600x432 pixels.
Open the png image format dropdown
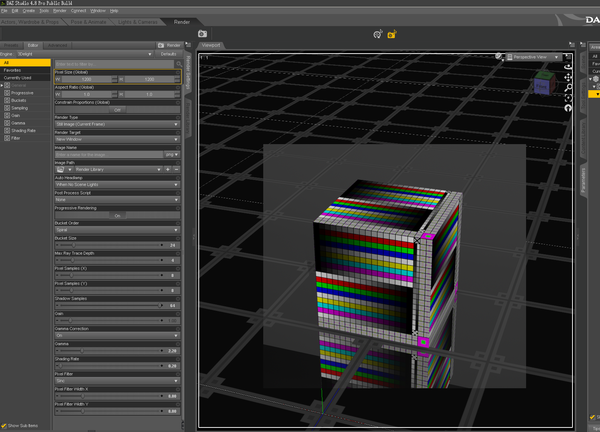172,155
